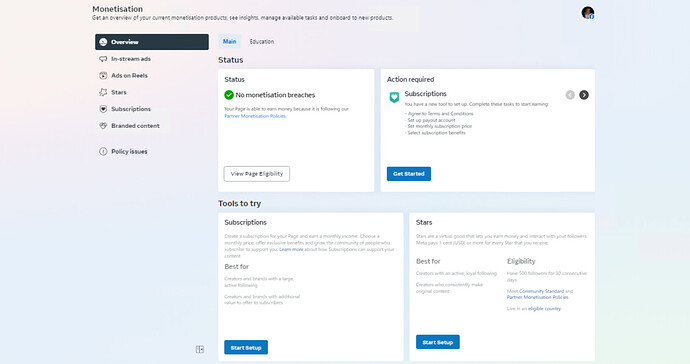
Task: Select the Ads on Reels sidebar icon
Action: click(x=103, y=75)
